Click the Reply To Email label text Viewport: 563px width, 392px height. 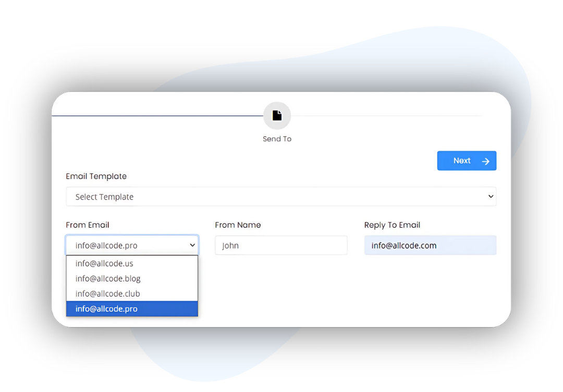[x=392, y=225]
